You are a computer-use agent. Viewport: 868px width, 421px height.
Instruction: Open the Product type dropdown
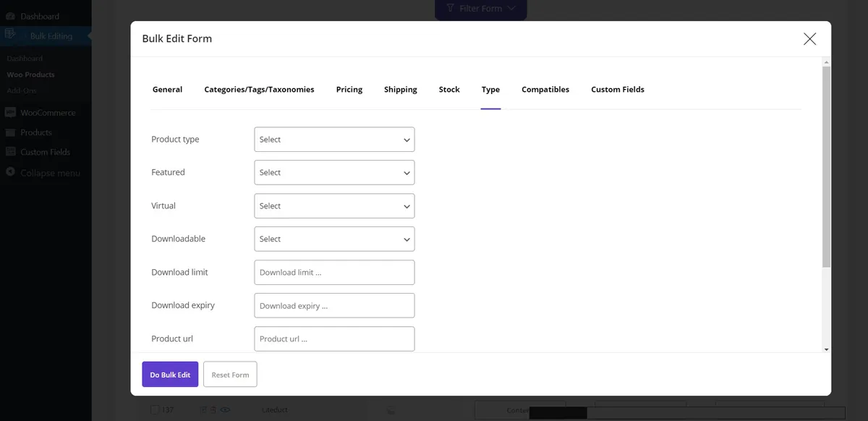pyautogui.click(x=334, y=140)
